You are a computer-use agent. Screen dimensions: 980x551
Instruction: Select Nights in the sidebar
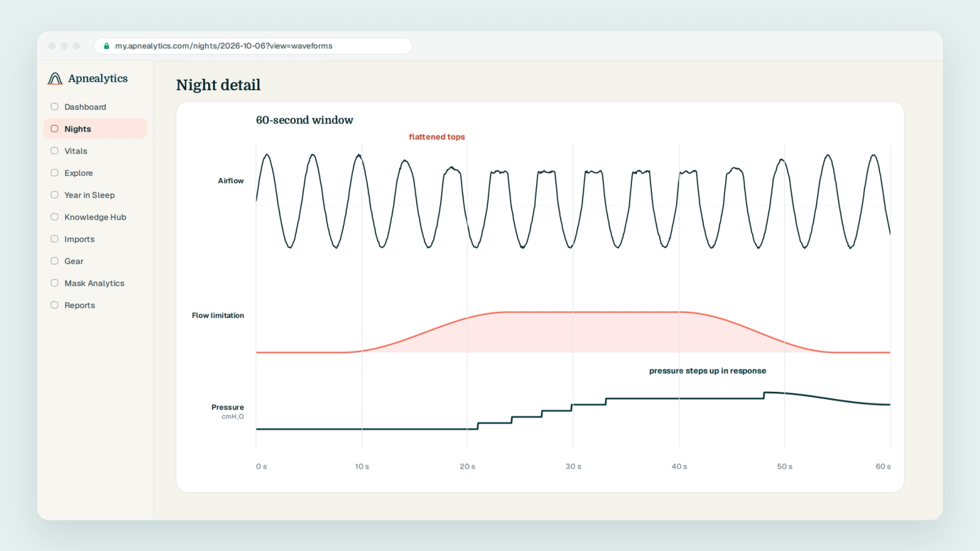click(x=95, y=129)
